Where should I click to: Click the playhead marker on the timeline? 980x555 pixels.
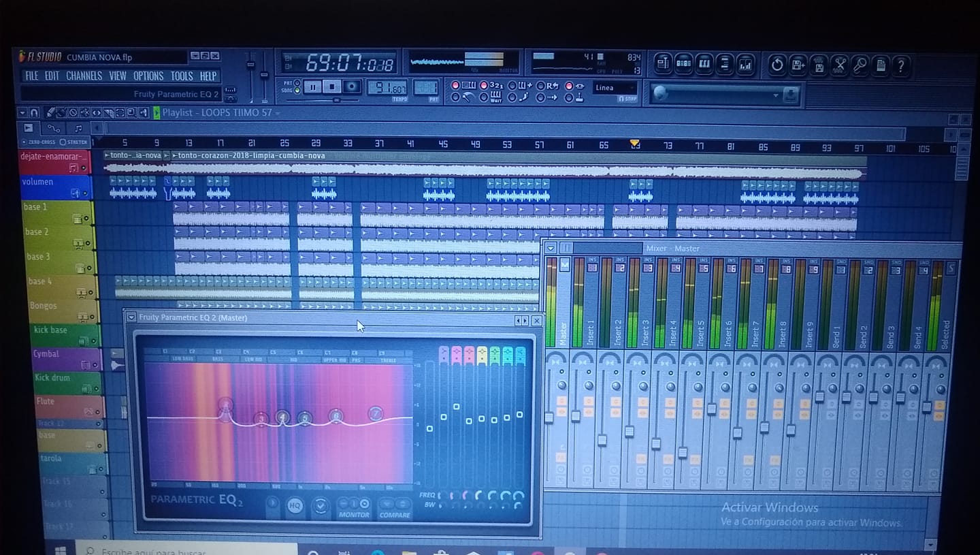(634, 144)
